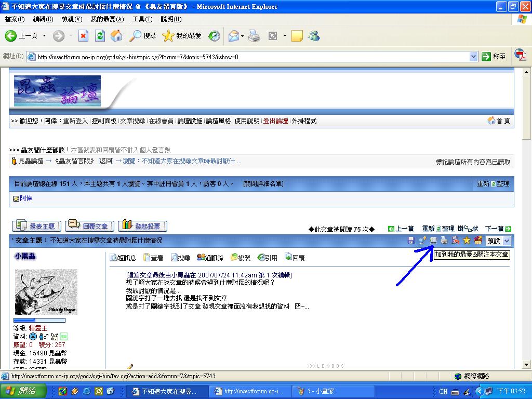The width and height of the screenshot is (532, 399).
Task: Click the yellow star icon in topic bar
Action: (x=467, y=241)
